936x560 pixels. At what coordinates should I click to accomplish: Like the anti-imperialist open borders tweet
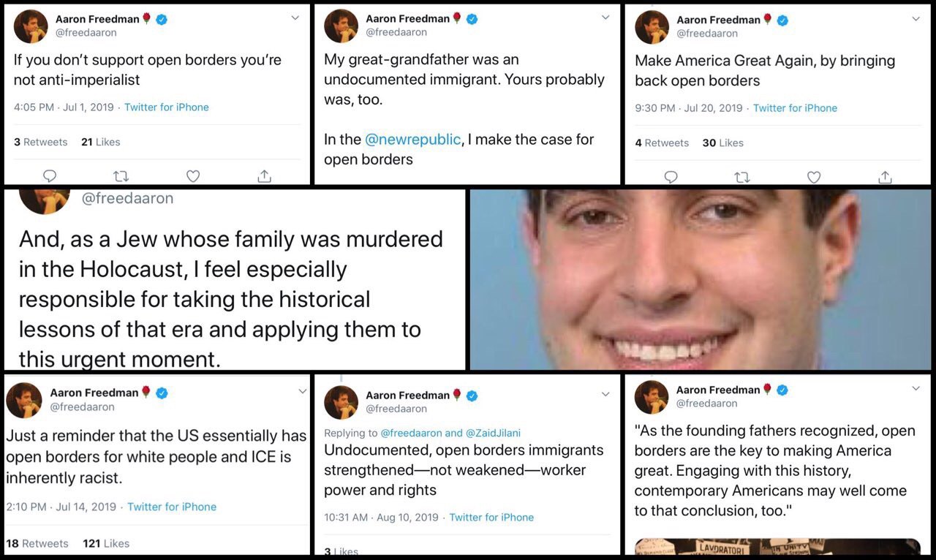pyautogui.click(x=193, y=175)
